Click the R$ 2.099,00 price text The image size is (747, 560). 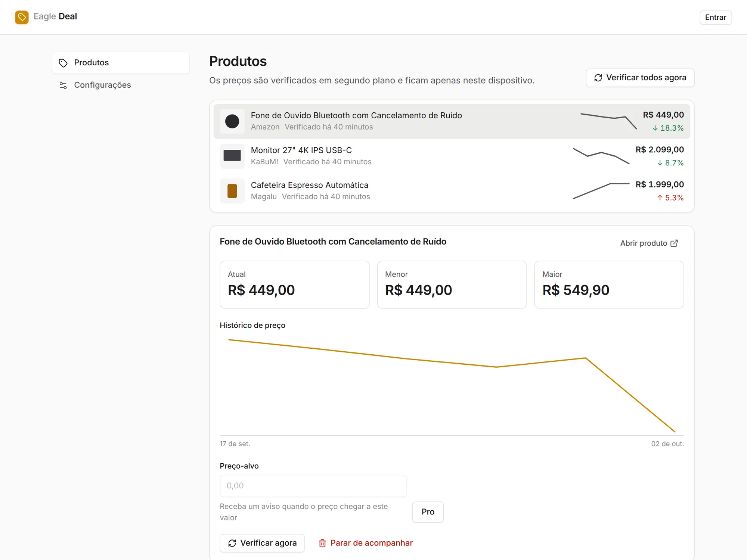(660, 150)
